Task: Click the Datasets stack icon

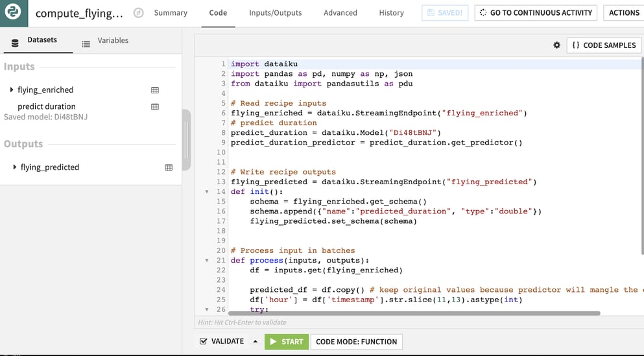Action: (x=15, y=43)
